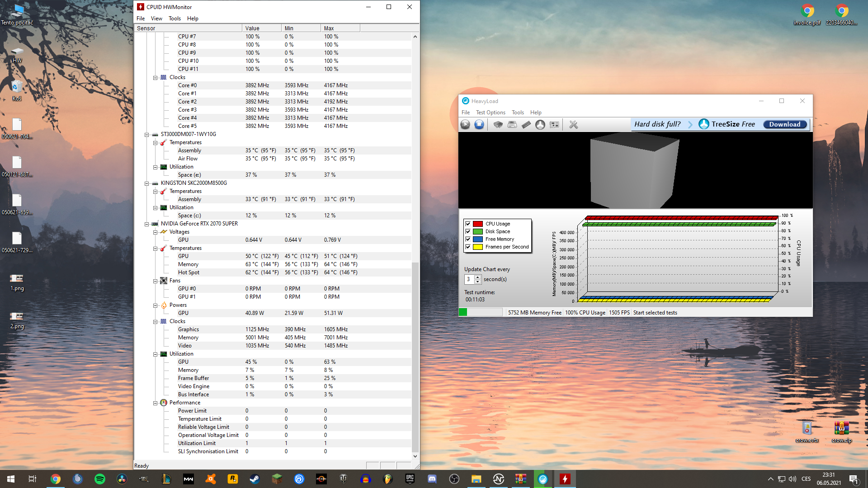Click the Start test play icon in HeavyLoad
868x488 pixels.
coord(465,125)
